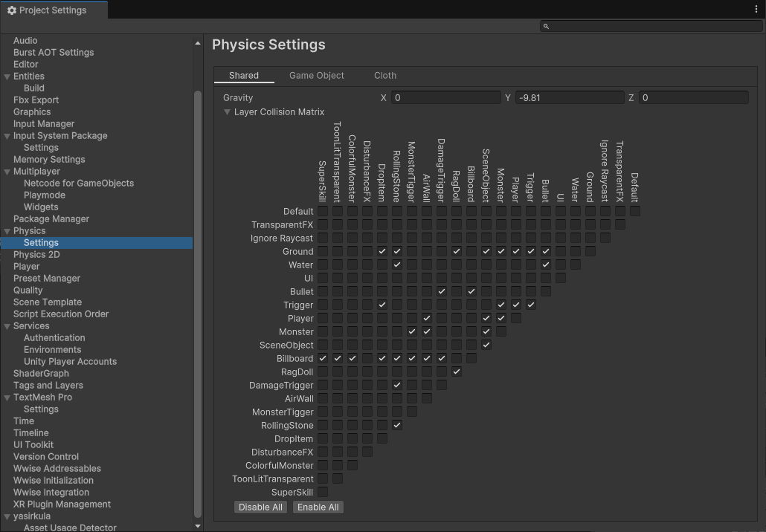Open the three-dot window options menu
This screenshot has width=766, height=532.
click(x=756, y=10)
